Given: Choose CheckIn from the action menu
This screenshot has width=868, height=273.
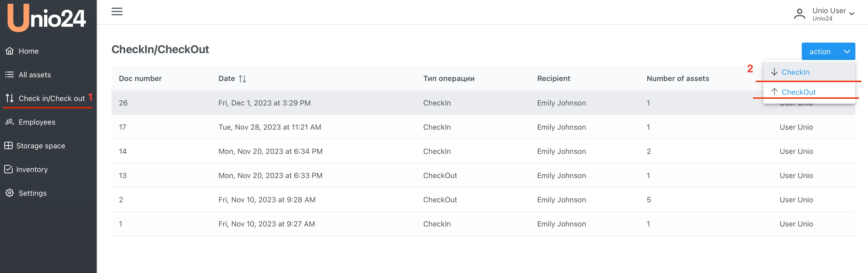Looking at the screenshot, I should [x=795, y=72].
